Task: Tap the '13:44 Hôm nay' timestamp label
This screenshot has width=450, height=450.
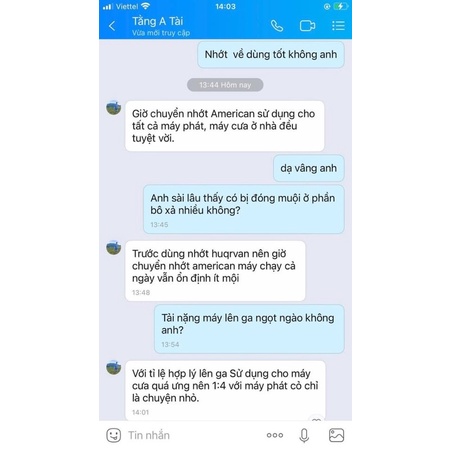Action: point(225,85)
